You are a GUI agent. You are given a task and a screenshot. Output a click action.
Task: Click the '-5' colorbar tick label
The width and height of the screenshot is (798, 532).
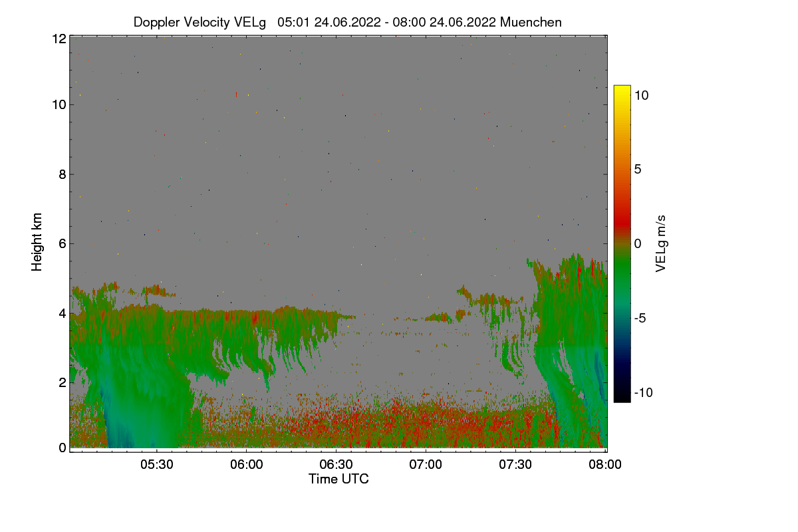pos(640,318)
